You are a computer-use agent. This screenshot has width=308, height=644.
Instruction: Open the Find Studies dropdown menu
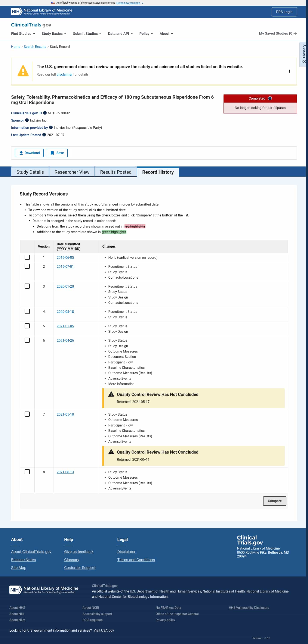(23, 34)
